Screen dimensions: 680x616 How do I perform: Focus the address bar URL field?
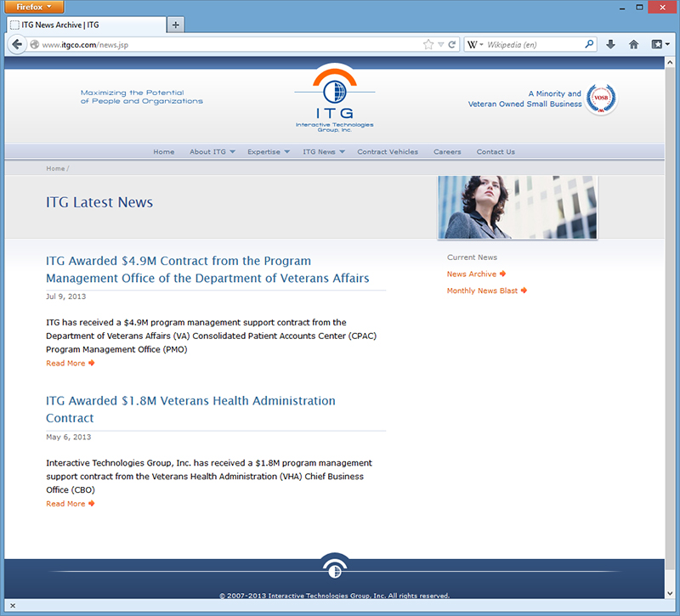[229, 44]
